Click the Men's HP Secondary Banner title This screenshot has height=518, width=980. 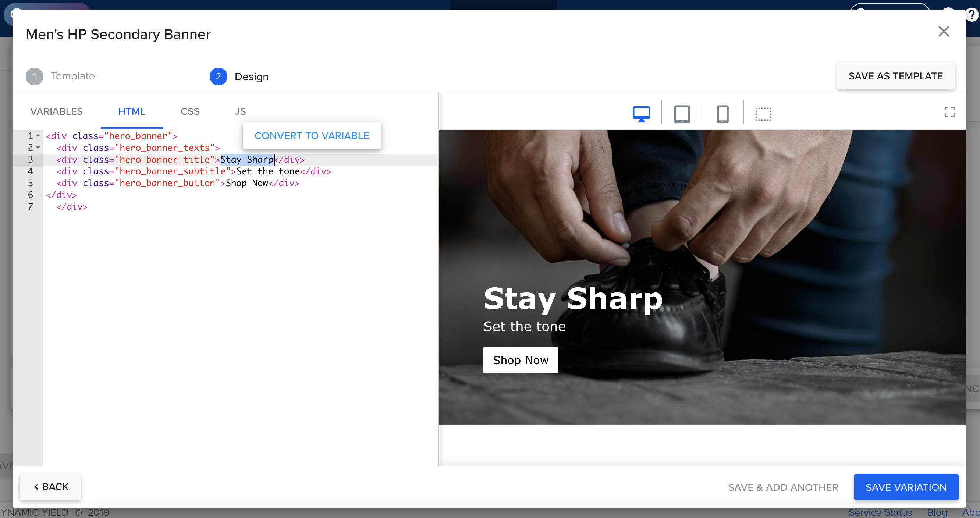point(118,34)
